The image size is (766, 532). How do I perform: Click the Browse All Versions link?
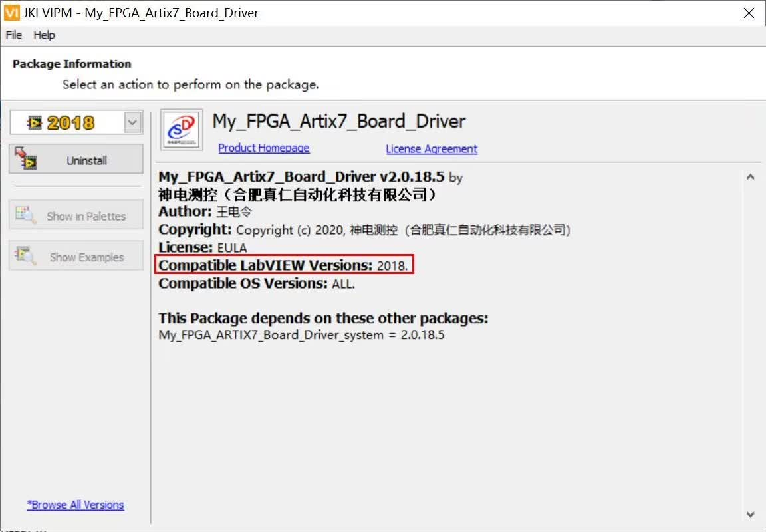pyautogui.click(x=75, y=505)
